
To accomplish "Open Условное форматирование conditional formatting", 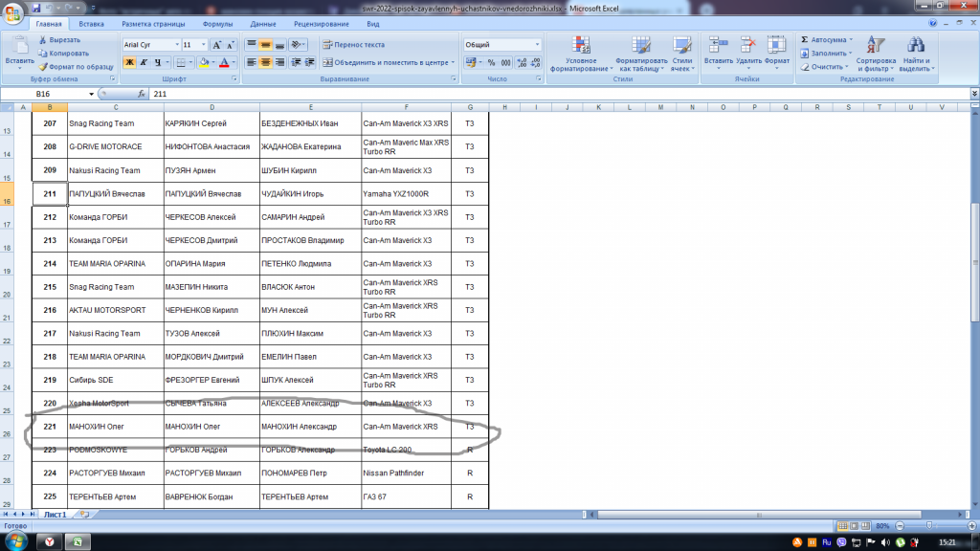I will coord(581,50).
